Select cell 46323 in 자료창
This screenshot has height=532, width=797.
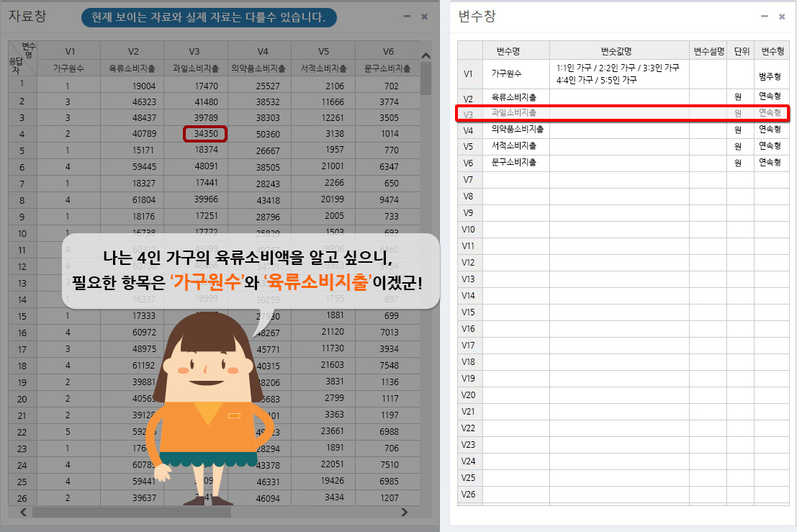132,102
